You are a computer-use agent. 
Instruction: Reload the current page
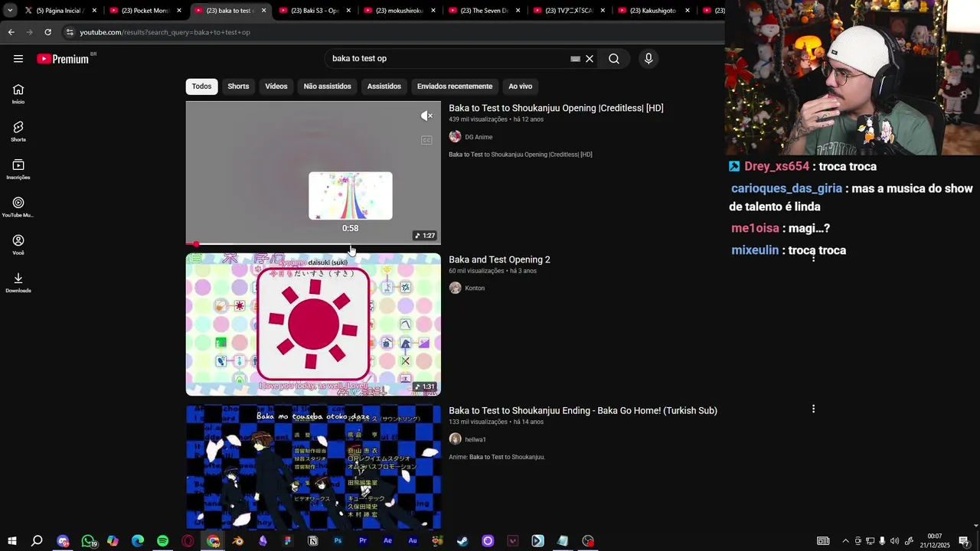(x=47, y=32)
